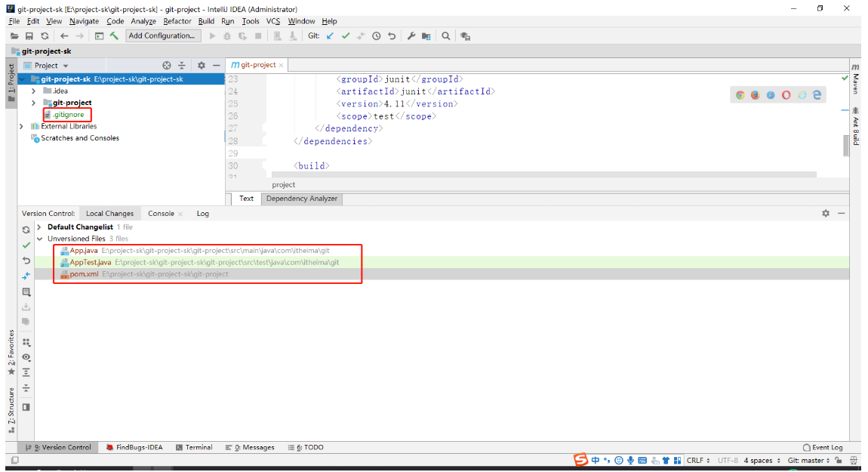Click the Open folder toolbar icon
Viewport: 868px width, 472px height.
pyautogui.click(x=14, y=36)
